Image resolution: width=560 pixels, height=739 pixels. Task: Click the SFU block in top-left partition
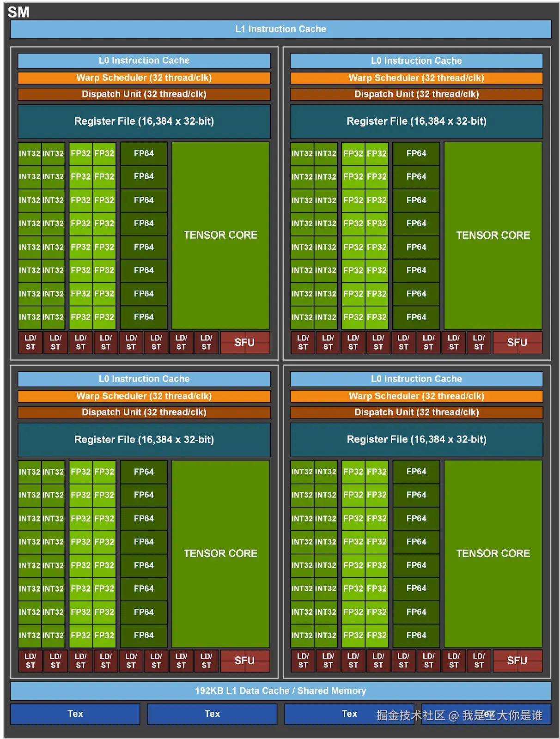coord(245,342)
